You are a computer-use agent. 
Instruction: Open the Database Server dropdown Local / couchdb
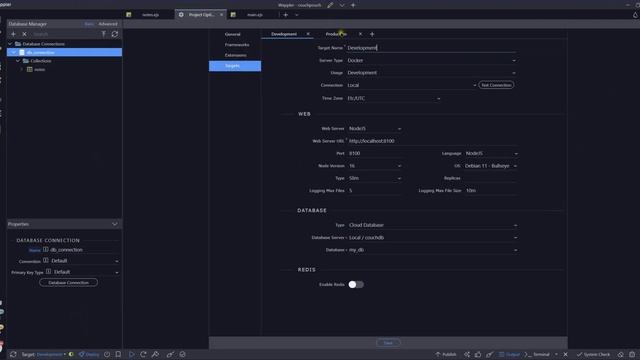pos(433,238)
